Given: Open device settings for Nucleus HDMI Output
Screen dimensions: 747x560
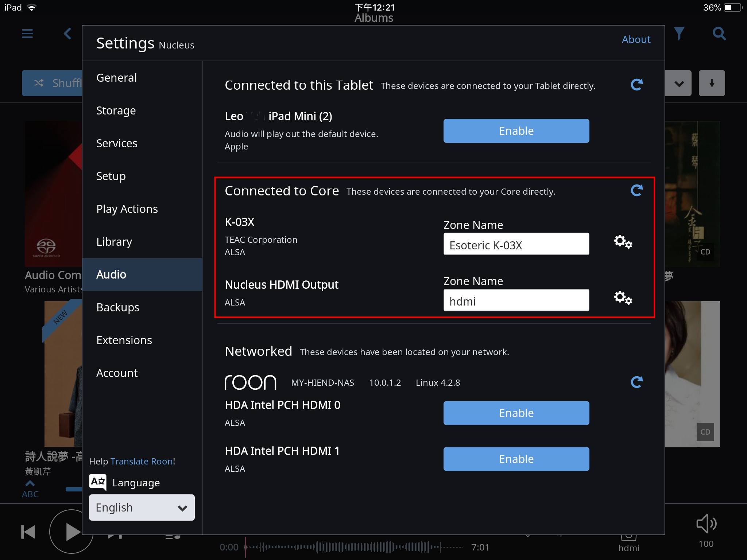Looking at the screenshot, I should pyautogui.click(x=623, y=298).
